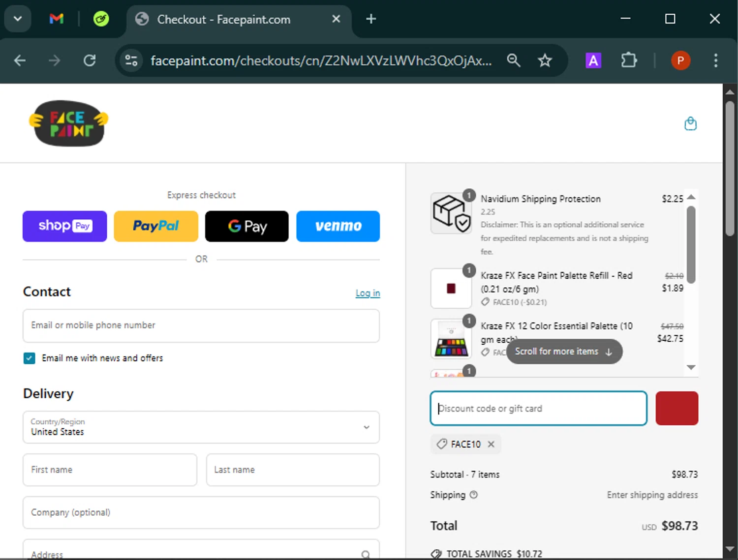738x560 pixels.
Task: Click the facepaint.com URL address bar
Action: pyautogui.click(x=321, y=60)
